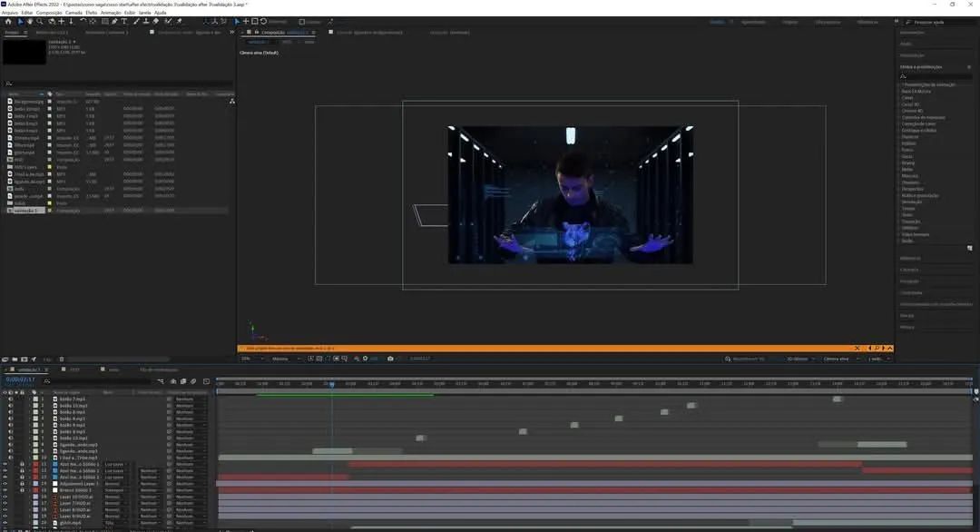Click the blue current-time indicator on timeline ruler

(x=332, y=384)
